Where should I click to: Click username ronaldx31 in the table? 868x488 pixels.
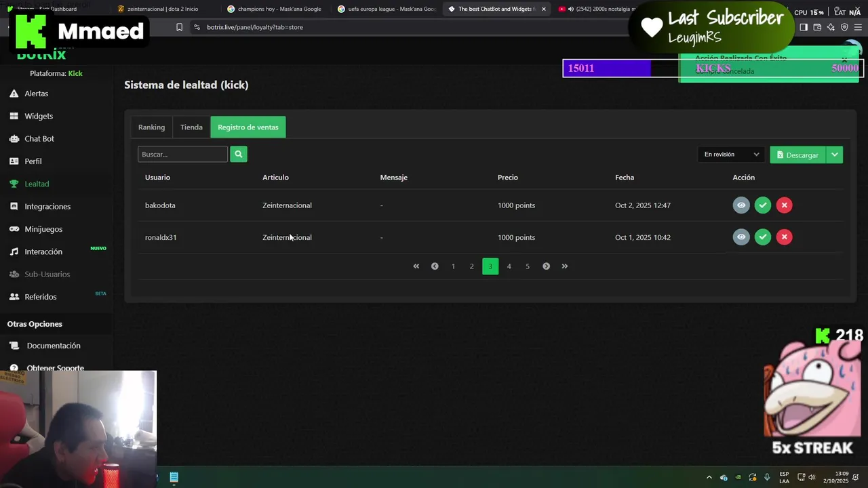[161, 237]
